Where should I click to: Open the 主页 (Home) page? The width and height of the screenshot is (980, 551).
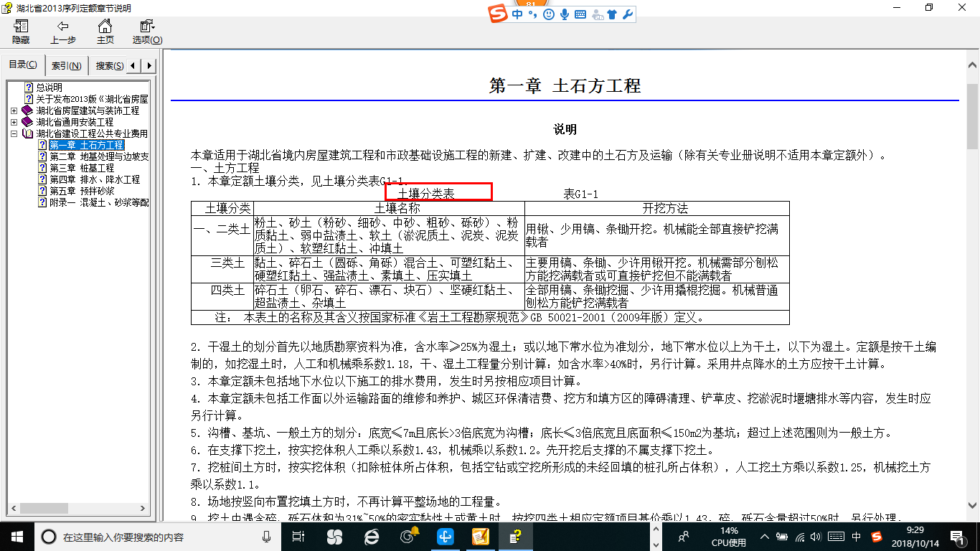click(x=105, y=32)
